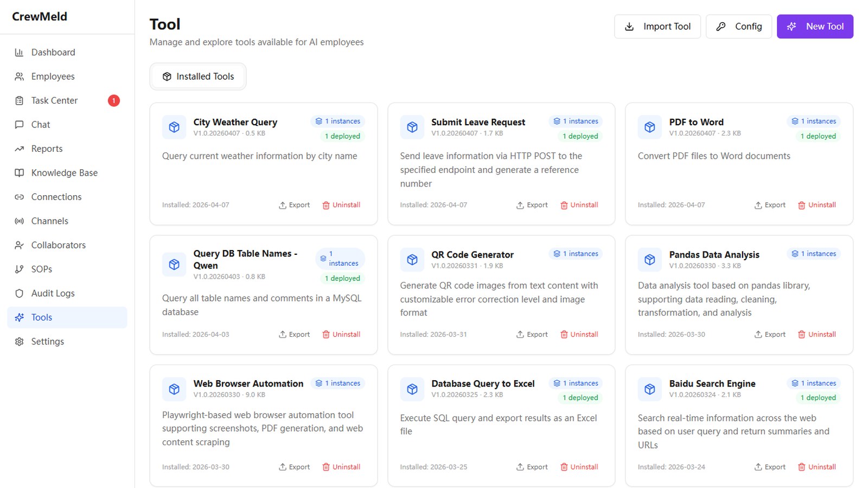This screenshot has height=488, width=868.
Task: Click the Dashboard bar chart icon
Action: click(20, 53)
